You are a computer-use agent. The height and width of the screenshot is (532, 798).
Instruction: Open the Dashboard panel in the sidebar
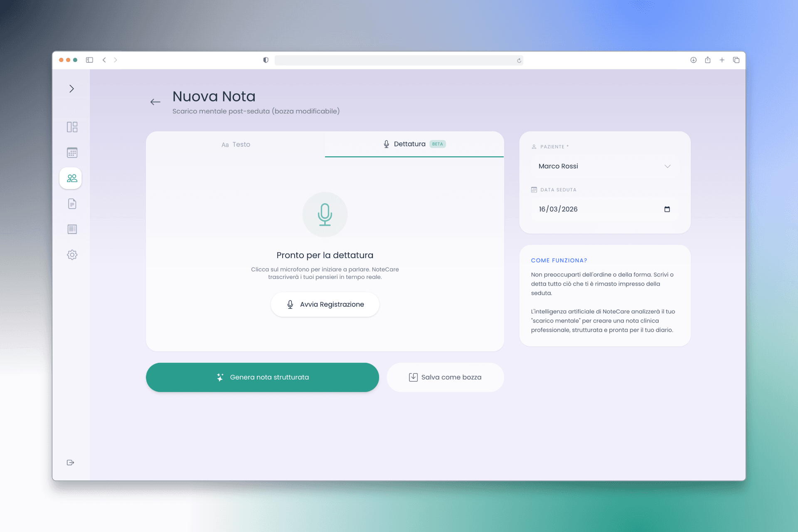click(71, 127)
